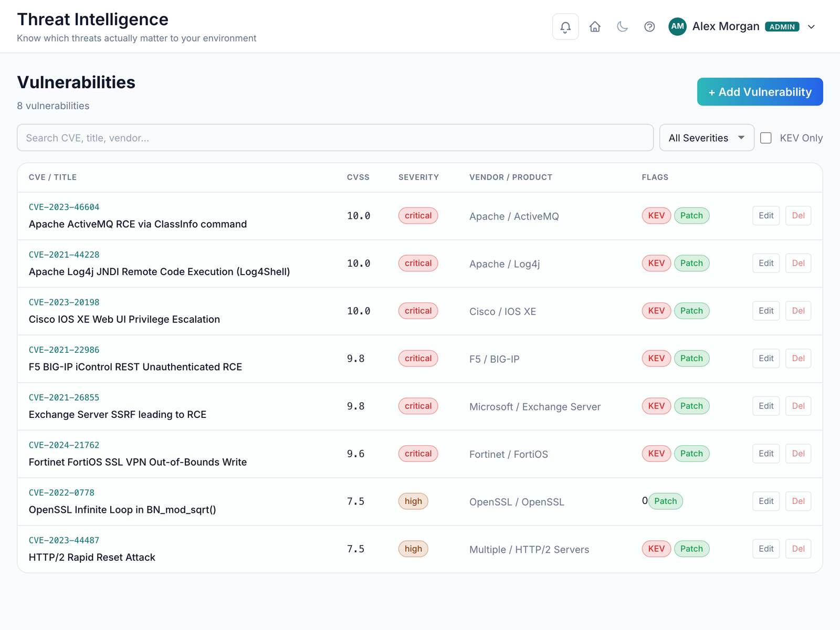Select title F5 BIG-IP iControl REST Unauthenticated RCE
840x630 pixels.
(135, 367)
